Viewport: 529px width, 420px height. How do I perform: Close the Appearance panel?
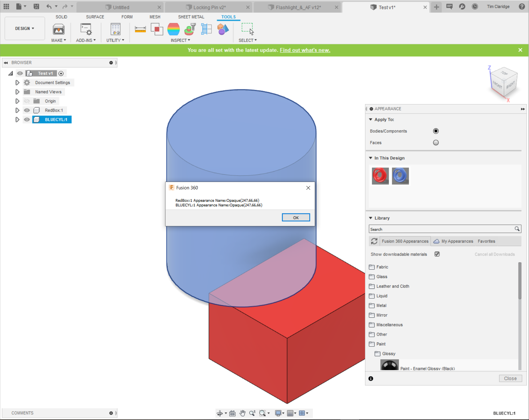(511, 378)
